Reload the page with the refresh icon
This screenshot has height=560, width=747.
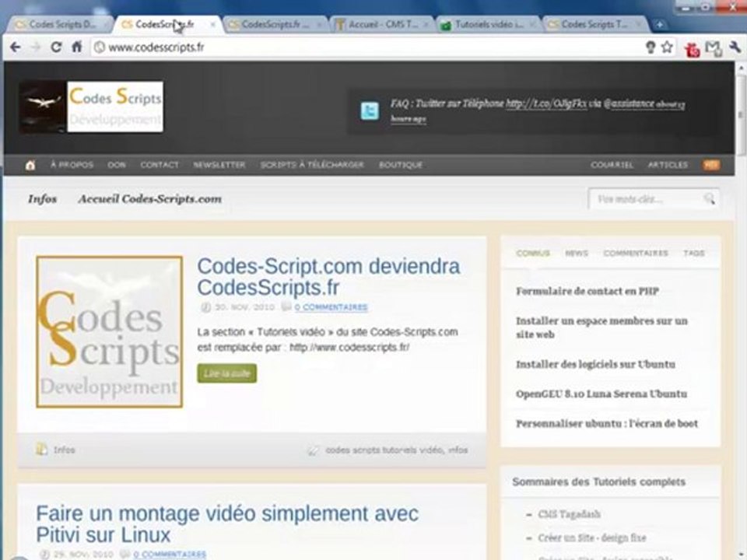pyautogui.click(x=56, y=47)
